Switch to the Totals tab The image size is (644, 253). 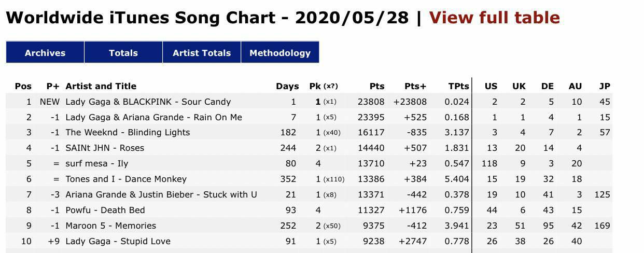point(123,52)
